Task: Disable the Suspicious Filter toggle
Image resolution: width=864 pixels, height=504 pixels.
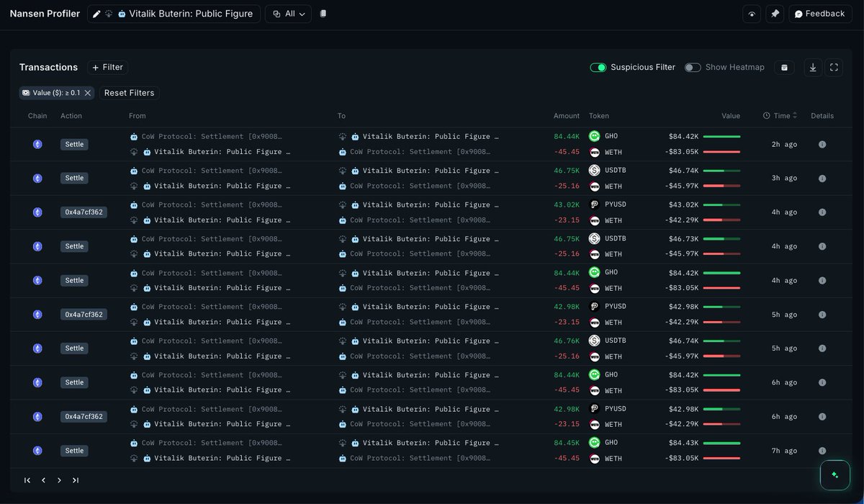Action: point(598,67)
